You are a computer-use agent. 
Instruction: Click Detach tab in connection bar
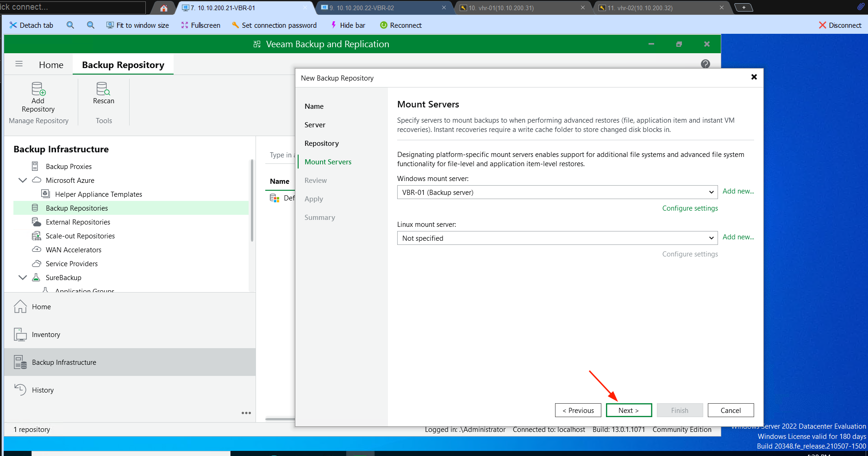coord(31,25)
